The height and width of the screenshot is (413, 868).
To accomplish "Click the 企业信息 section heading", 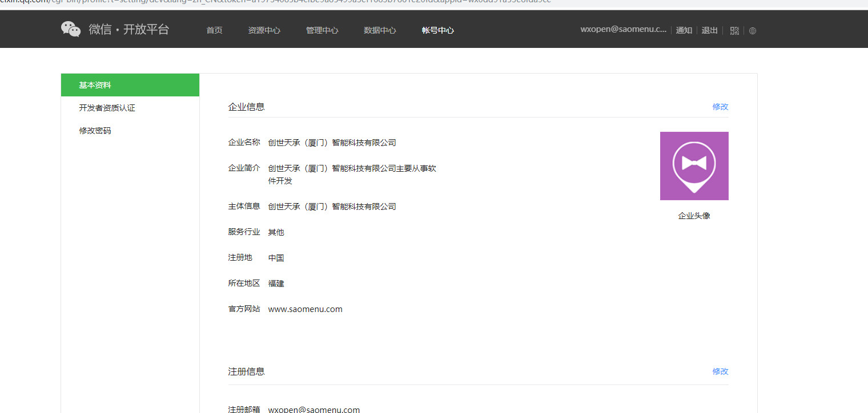I will click(247, 107).
